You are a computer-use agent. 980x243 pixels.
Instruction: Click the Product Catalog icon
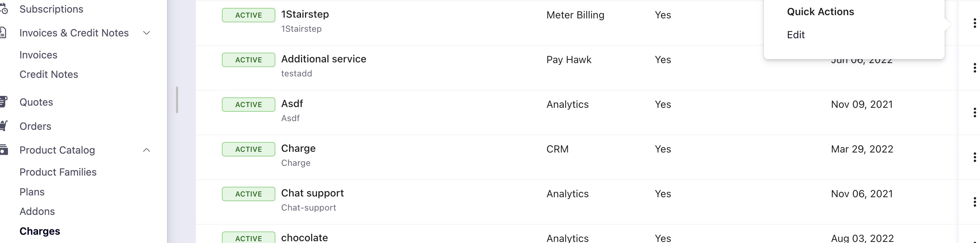coord(3,150)
